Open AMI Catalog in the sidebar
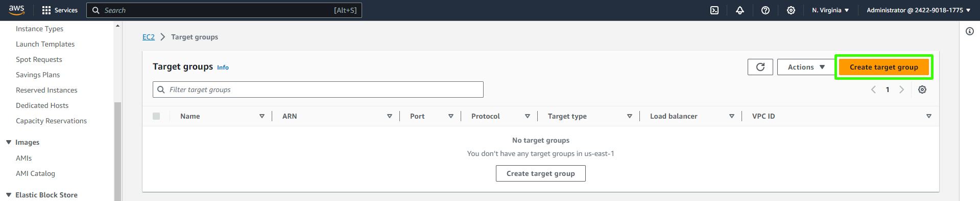980x201 pixels. click(x=35, y=173)
